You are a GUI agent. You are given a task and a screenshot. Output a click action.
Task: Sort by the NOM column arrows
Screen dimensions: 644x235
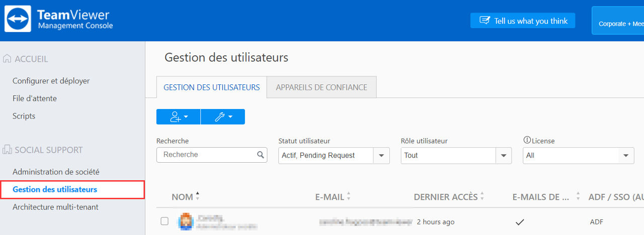(x=197, y=196)
